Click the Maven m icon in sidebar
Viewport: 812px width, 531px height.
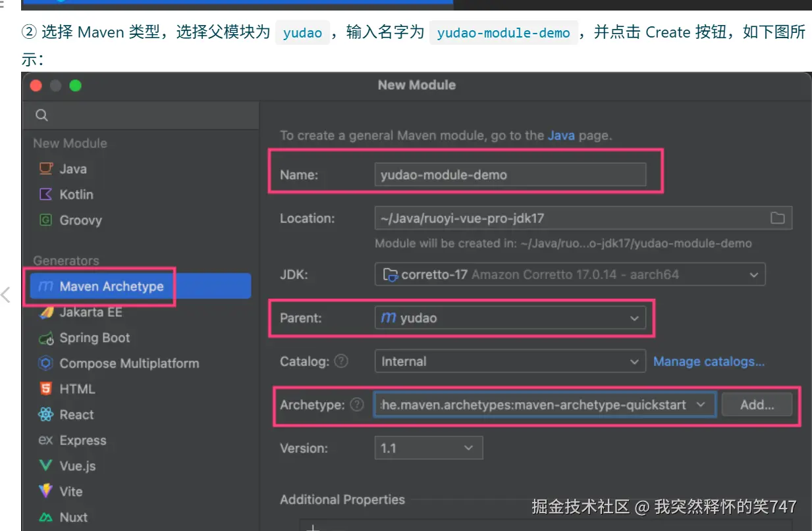[x=45, y=286]
